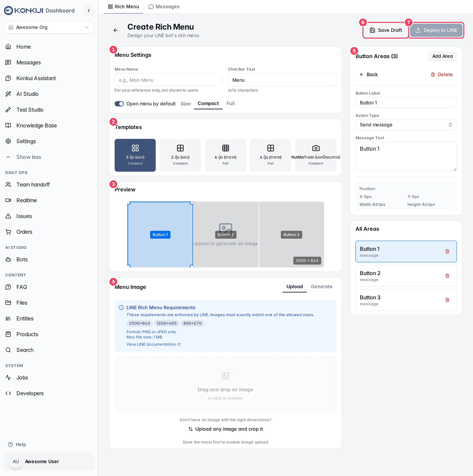This screenshot has height=476, width=473.
Task: Select the Compact size option
Action: click(208, 103)
